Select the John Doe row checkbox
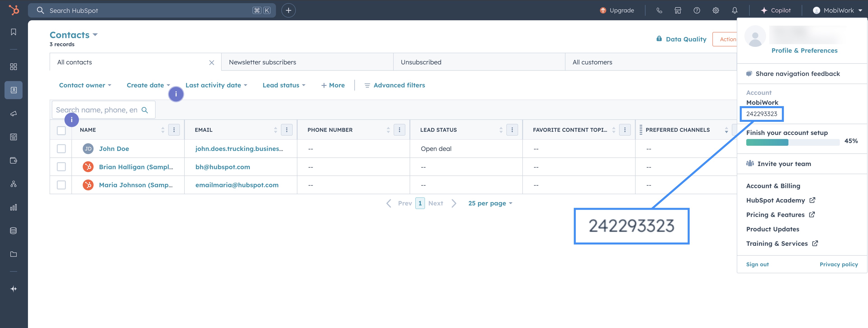The width and height of the screenshot is (868, 328). coord(61,148)
